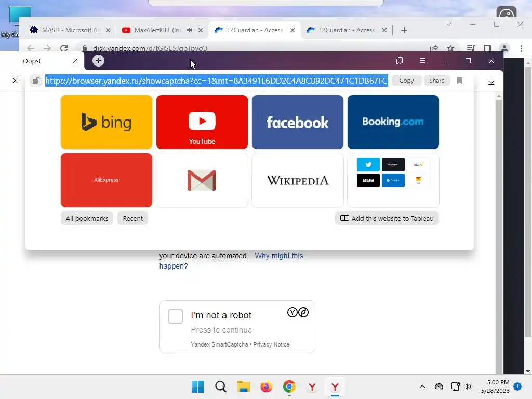Screen dimensions: 532x399
Task: Open Amazon icon in folder tile
Action: tap(393, 165)
